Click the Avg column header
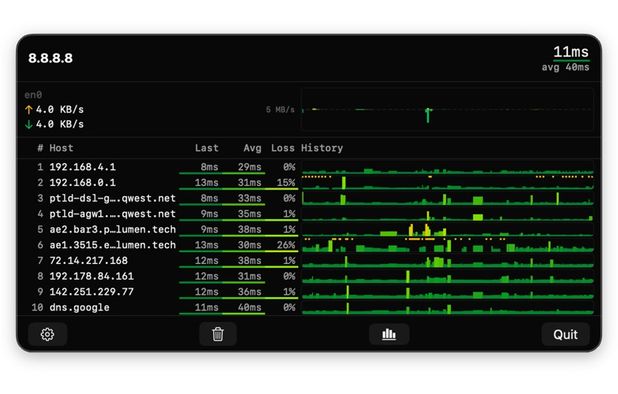The height and width of the screenshot is (394, 618). click(252, 148)
